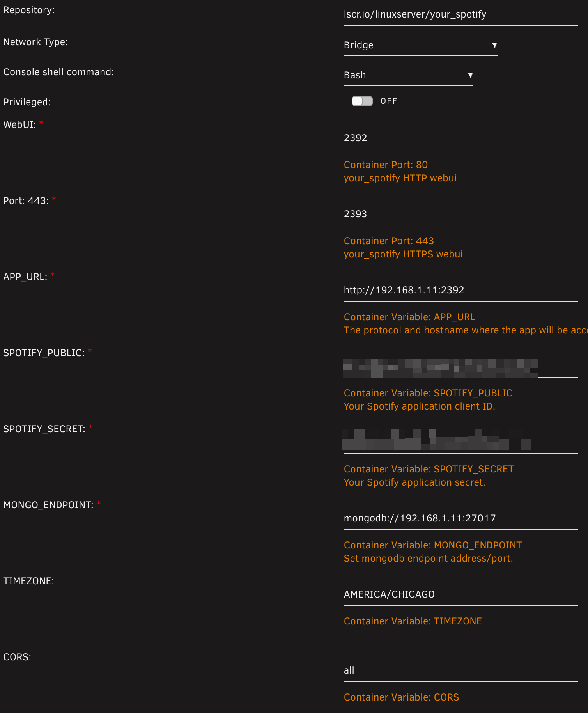Click the TIMEZONE field with AMERICA/CHICAGO

[460, 594]
